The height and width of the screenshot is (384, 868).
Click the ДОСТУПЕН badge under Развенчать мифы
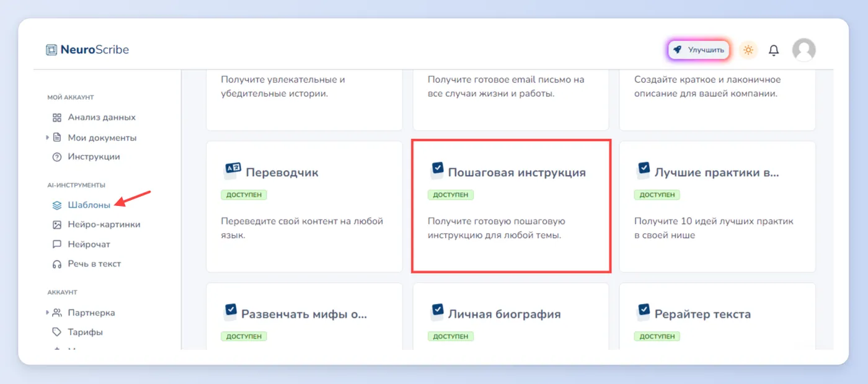click(x=244, y=336)
